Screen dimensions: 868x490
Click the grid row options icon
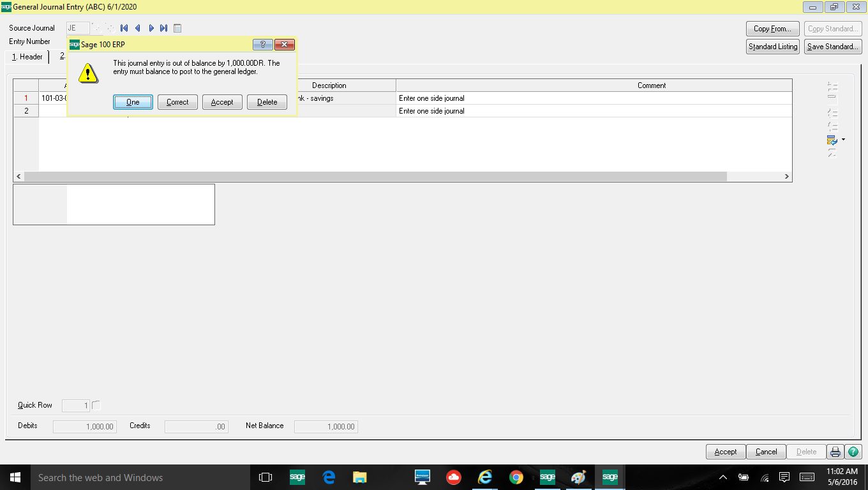832,140
